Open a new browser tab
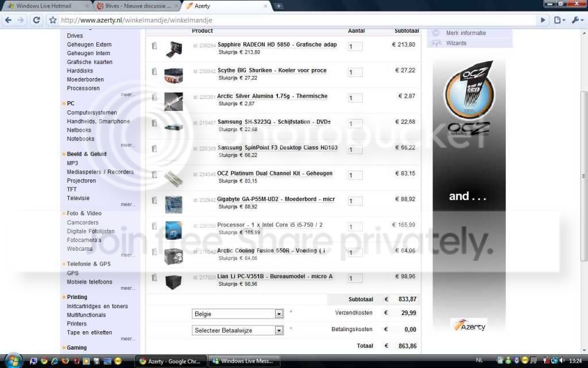 (x=278, y=6)
